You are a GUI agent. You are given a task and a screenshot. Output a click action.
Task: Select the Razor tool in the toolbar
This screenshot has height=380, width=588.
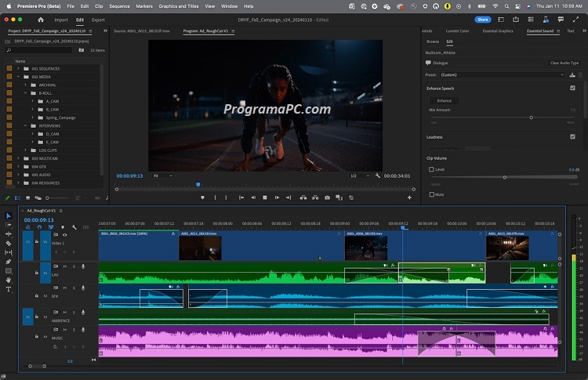(9, 244)
